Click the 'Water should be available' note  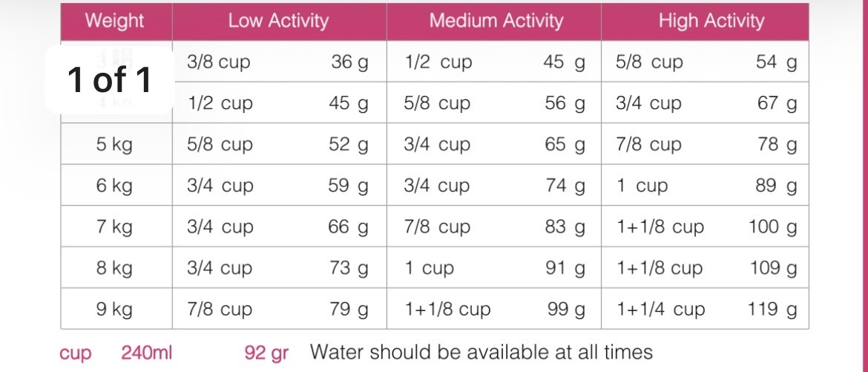click(x=481, y=351)
